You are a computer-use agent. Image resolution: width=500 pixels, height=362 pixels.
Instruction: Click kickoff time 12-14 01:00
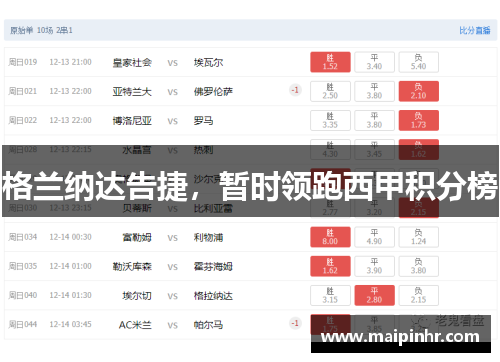click(x=70, y=266)
